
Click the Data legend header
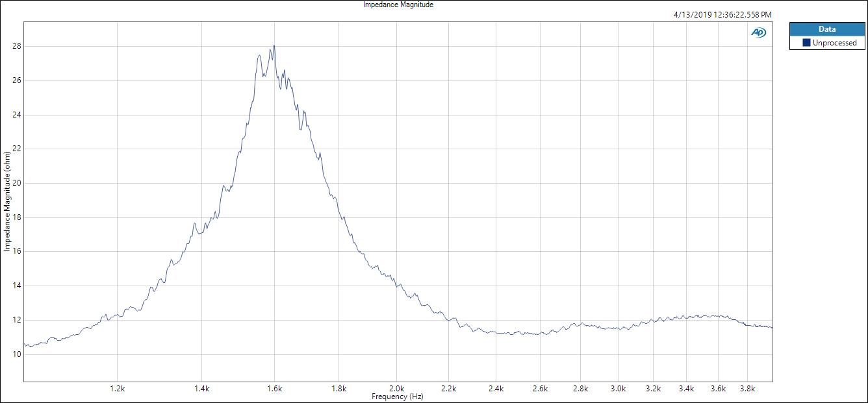pos(826,29)
